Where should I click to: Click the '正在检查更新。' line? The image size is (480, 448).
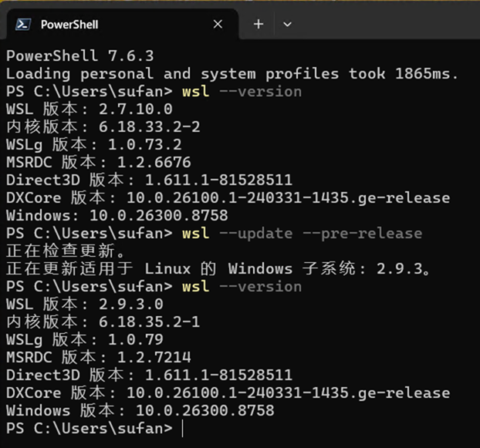point(66,251)
